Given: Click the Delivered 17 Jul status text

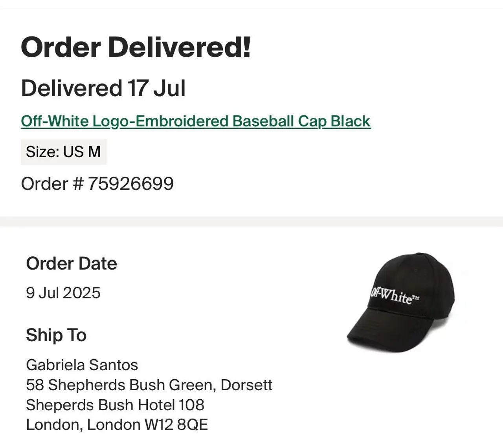Looking at the screenshot, I should point(103,88).
